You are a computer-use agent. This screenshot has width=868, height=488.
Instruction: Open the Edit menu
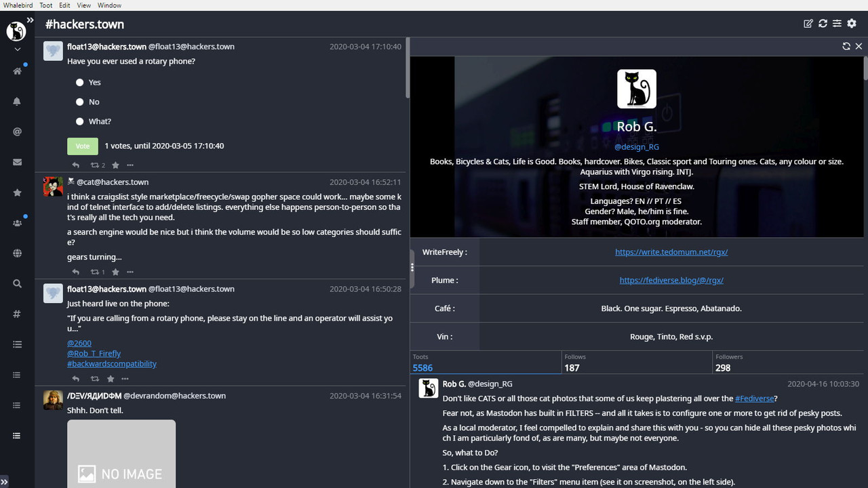(x=65, y=5)
